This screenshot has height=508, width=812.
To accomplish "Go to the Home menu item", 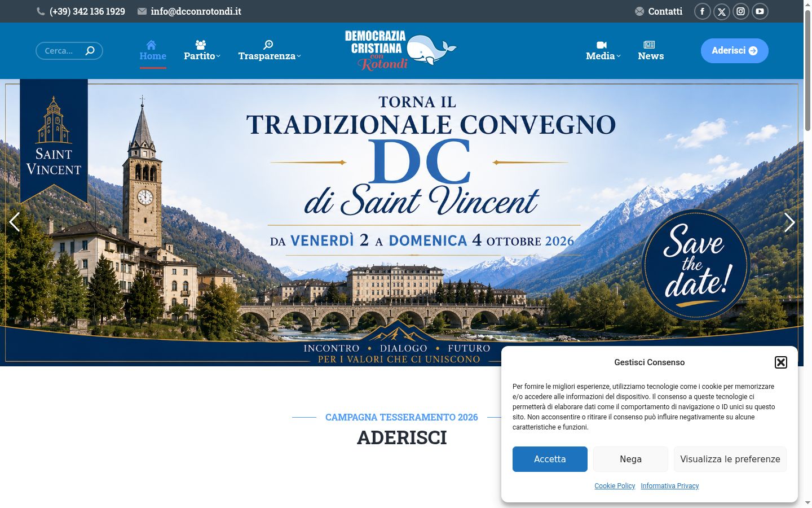I will pyautogui.click(x=153, y=51).
